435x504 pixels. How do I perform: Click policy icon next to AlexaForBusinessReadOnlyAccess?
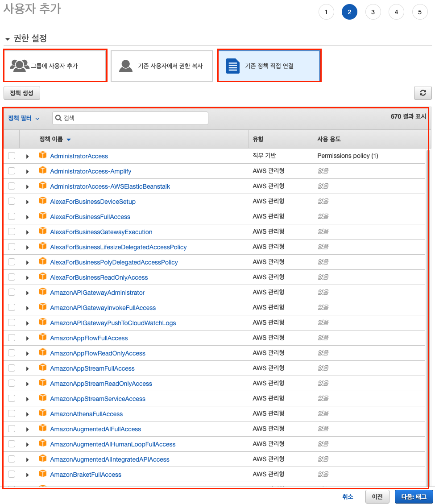click(43, 277)
